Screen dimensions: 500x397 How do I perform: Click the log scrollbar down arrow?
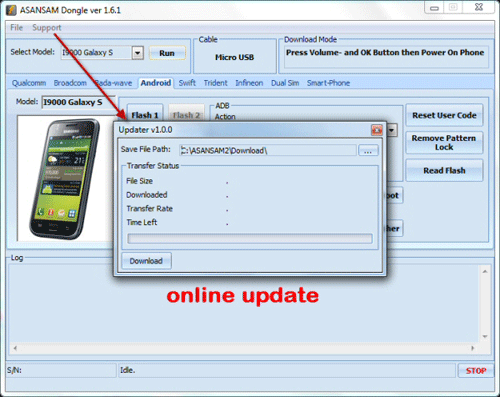(x=485, y=337)
